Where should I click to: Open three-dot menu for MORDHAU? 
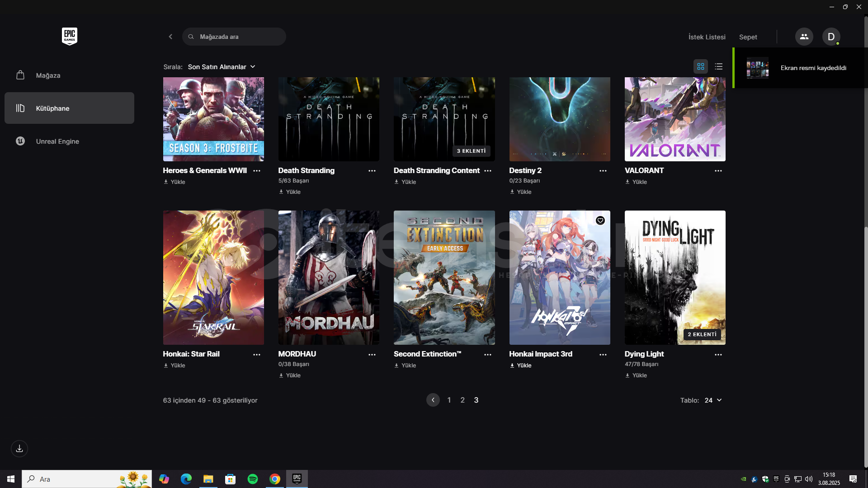pos(372,355)
